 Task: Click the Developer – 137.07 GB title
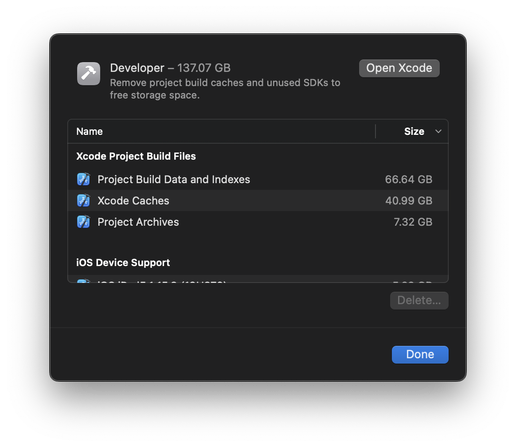(x=170, y=68)
